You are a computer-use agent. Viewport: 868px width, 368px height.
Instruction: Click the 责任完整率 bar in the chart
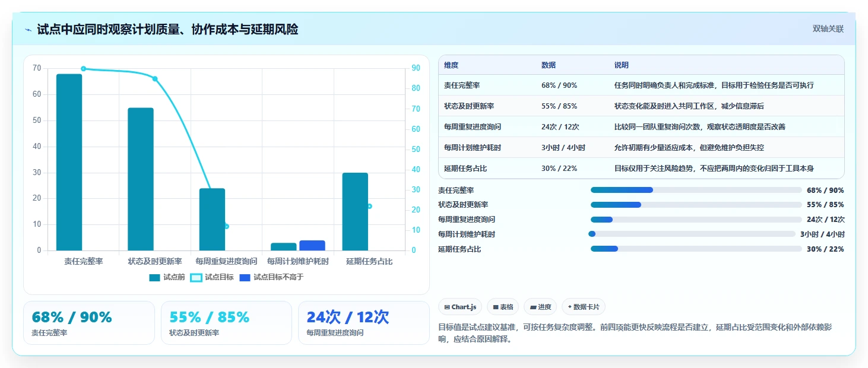tap(69, 162)
